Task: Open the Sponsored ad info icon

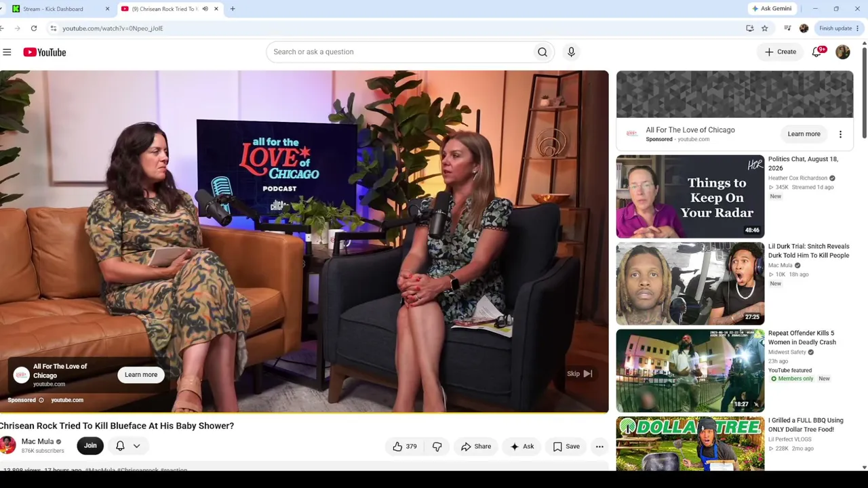Action: tap(41, 401)
